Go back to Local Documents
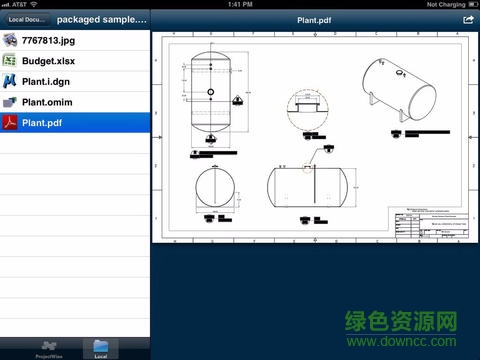The width and height of the screenshot is (480, 360). [27, 20]
